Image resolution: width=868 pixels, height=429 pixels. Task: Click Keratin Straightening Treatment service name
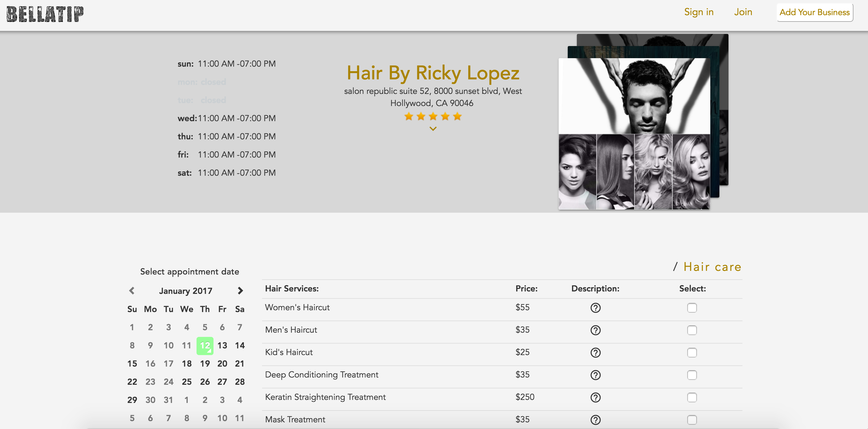(325, 397)
